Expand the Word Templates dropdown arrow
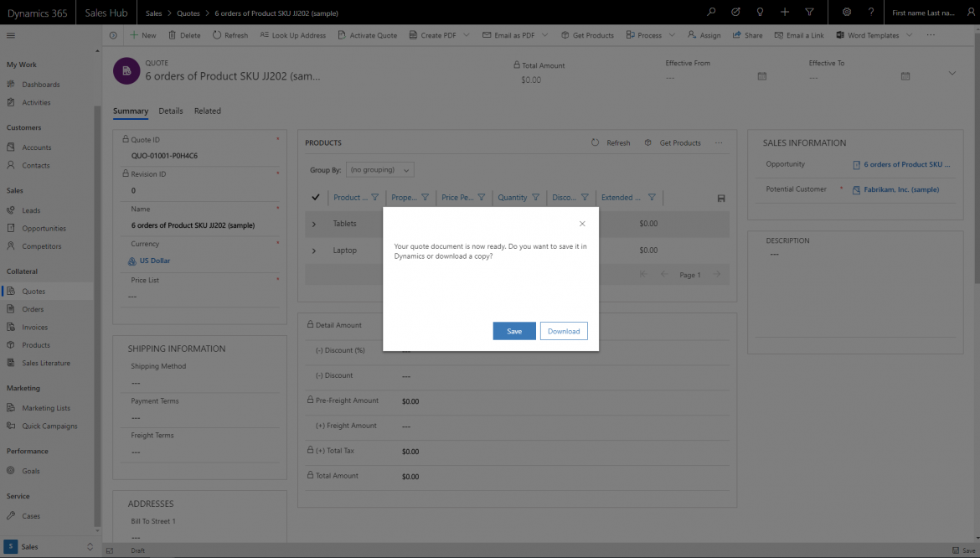980x558 pixels. (910, 36)
